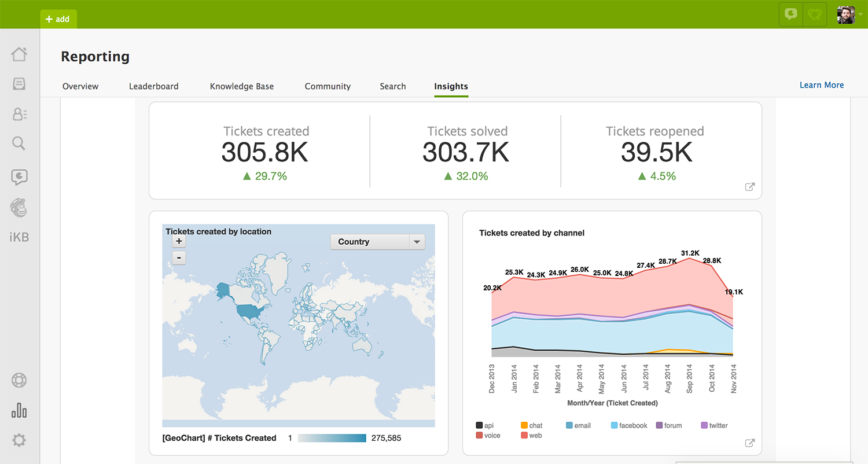This screenshot has width=868, height=464.
Task: Open the Views tickets icon in sidebar
Action: tap(19, 84)
